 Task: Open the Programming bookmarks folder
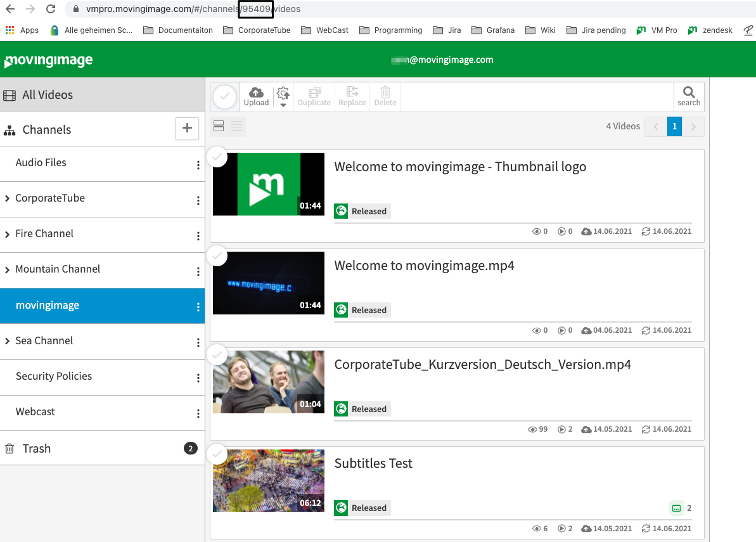tap(390, 30)
